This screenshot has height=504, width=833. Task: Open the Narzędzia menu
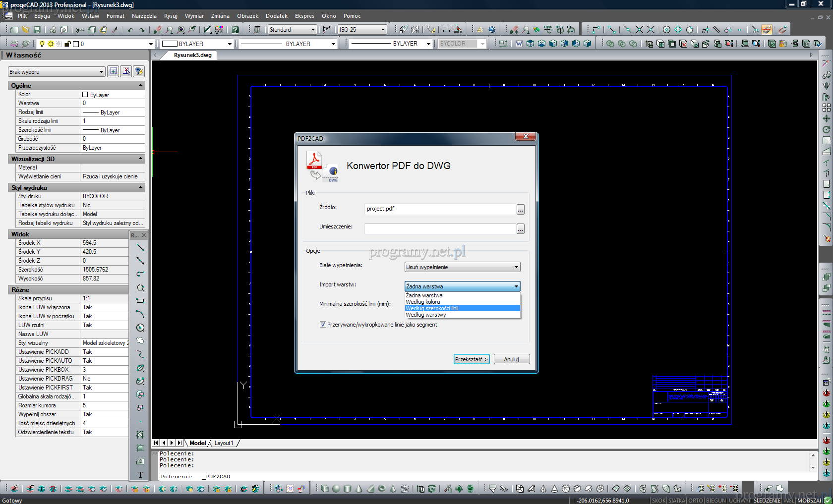(144, 16)
